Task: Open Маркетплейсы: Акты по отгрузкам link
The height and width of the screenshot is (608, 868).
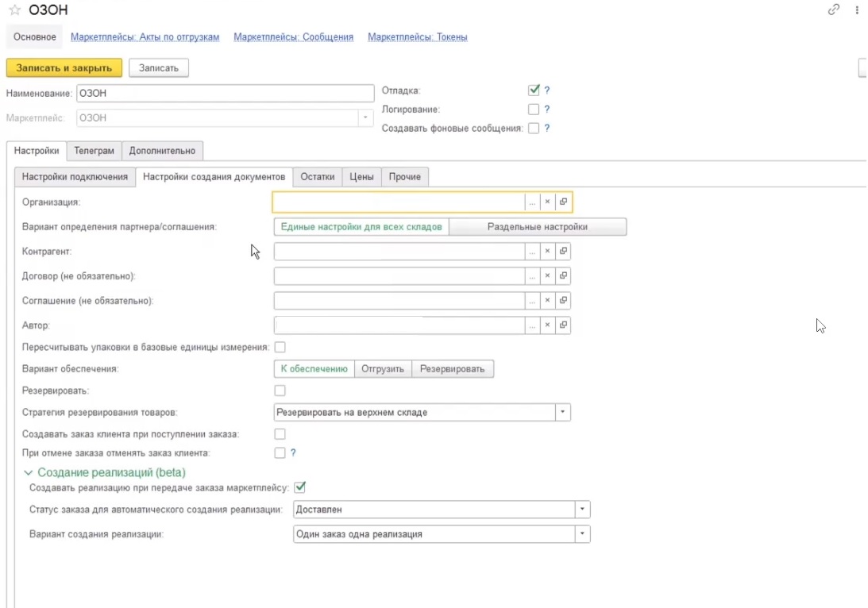Action: coord(145,37)
